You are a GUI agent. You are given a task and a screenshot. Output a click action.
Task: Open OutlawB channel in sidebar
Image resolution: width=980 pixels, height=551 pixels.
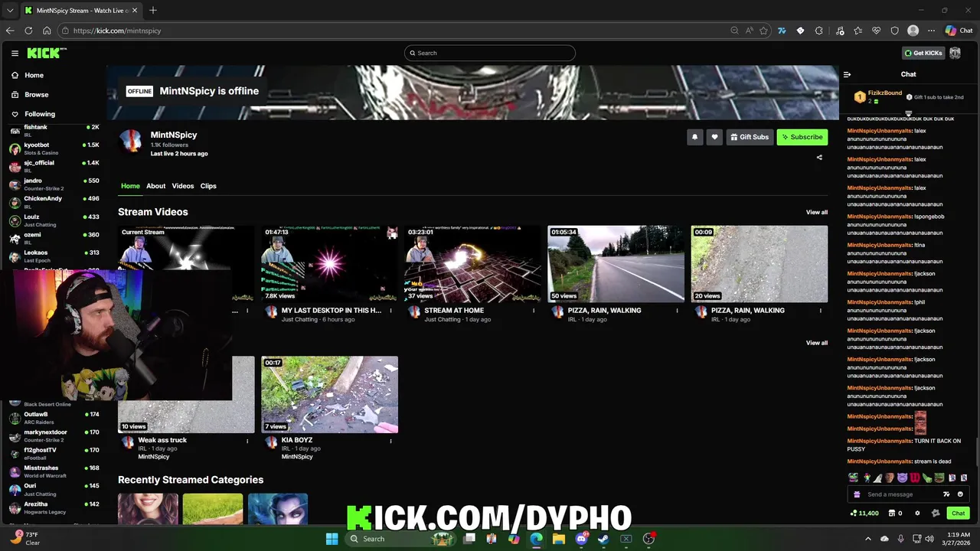point(54,418)
